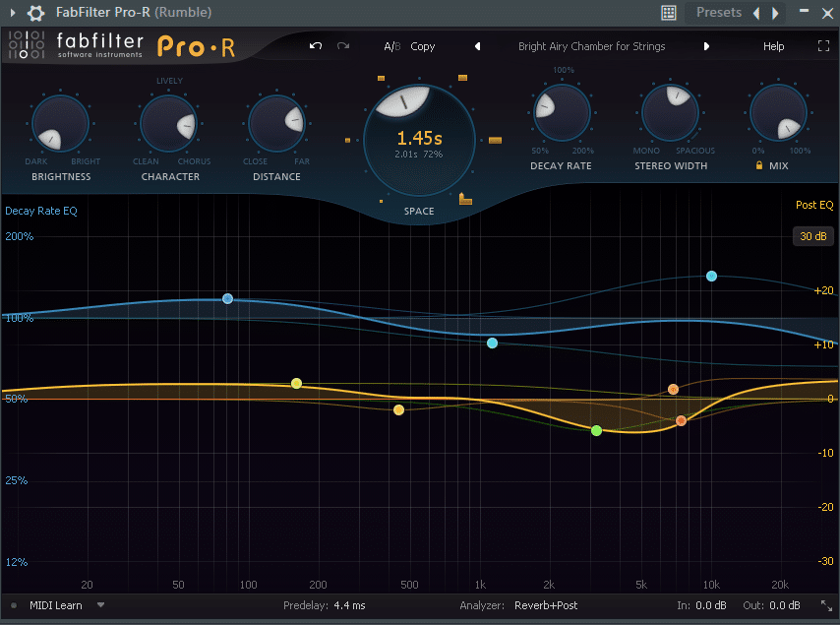Select the cyan Decay Rate EQ node near 10k
This screenshot has height=625, width=840.
pyautogui.click(x=711, y=276)
